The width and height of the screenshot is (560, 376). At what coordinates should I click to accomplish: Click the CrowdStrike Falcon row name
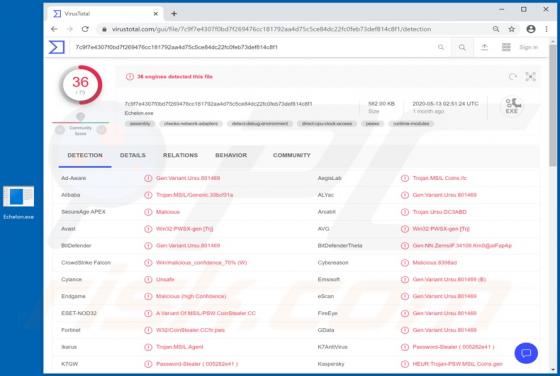point(86,262)
